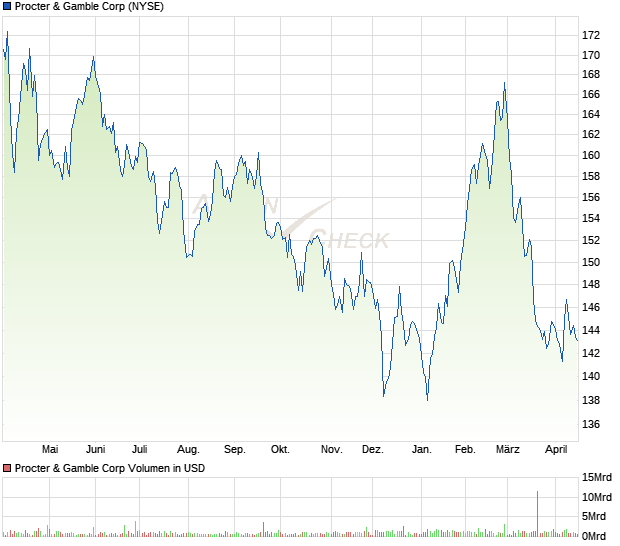This screenshot has height=546, width=620.
Task: Click the 156 price axis value
Action: pyautogui.click(x=591, y=197)
